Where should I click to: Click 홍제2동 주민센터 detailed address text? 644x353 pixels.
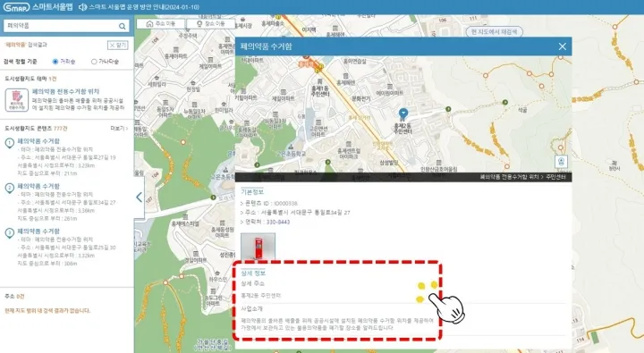click(x=261, y=296)
